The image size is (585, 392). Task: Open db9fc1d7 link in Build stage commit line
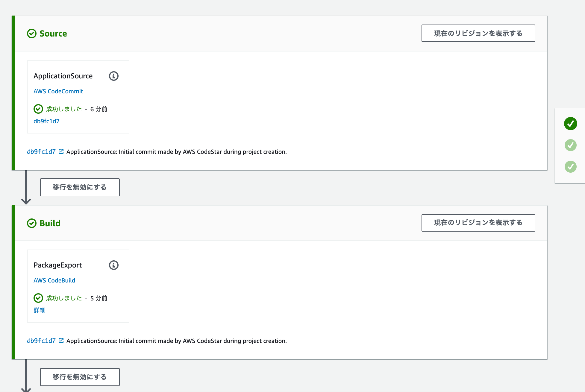tap(41, 341)
